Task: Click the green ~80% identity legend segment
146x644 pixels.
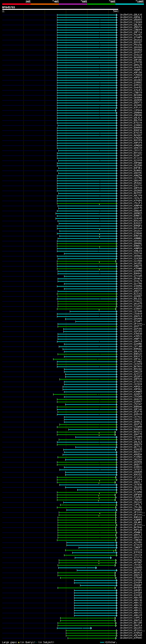Action: pos(101,4)
